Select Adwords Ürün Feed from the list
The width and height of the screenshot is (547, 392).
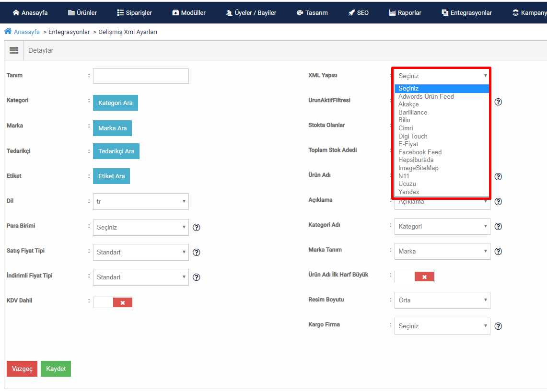click(x=442, y=97)
